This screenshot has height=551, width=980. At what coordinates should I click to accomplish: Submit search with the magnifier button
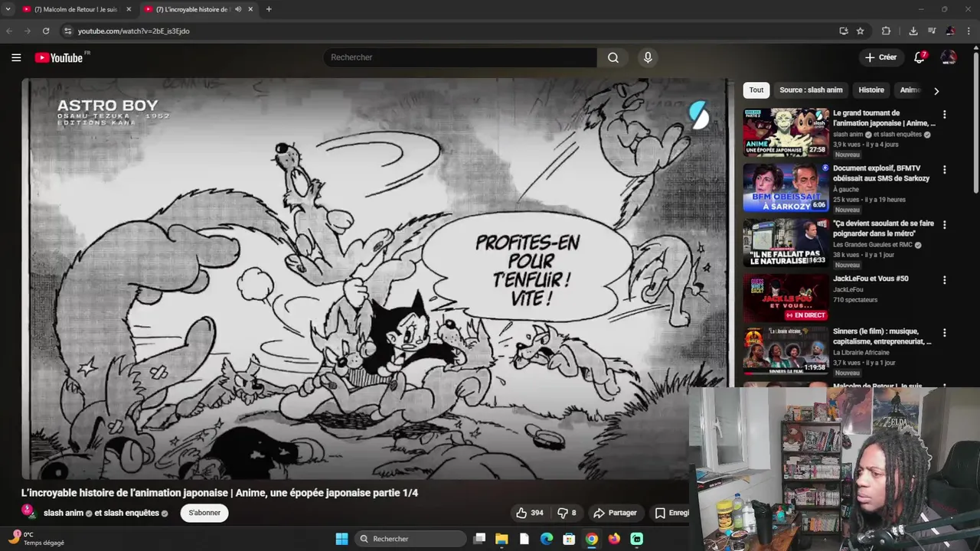click(x=613, y=57)
